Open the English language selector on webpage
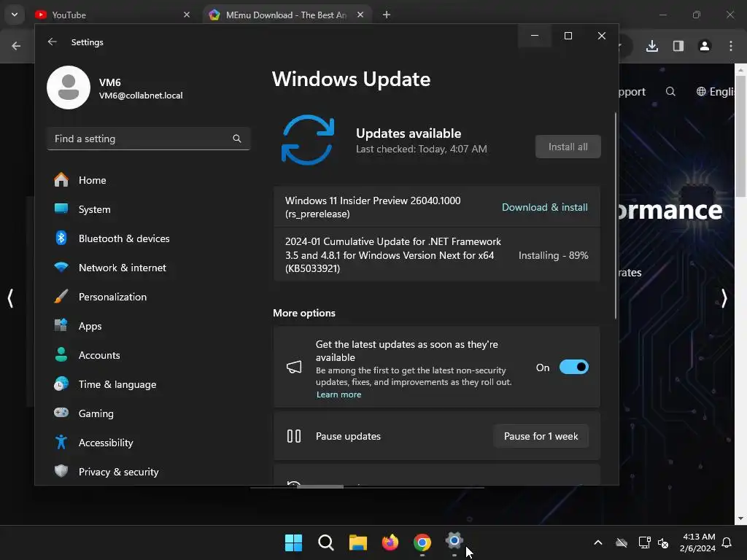This screenshot has height=560, width=747. click(x=716, y=91)
